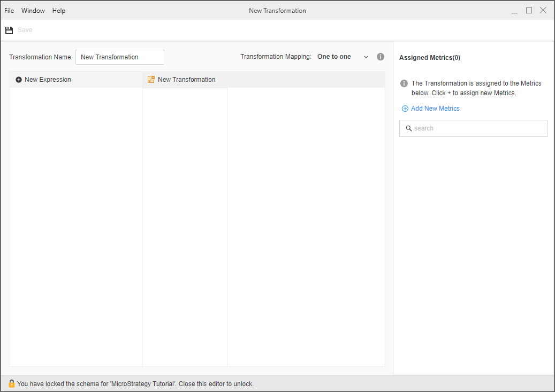
Task: Click the Save floppy disk icon
Action: [x=9, y=30]
